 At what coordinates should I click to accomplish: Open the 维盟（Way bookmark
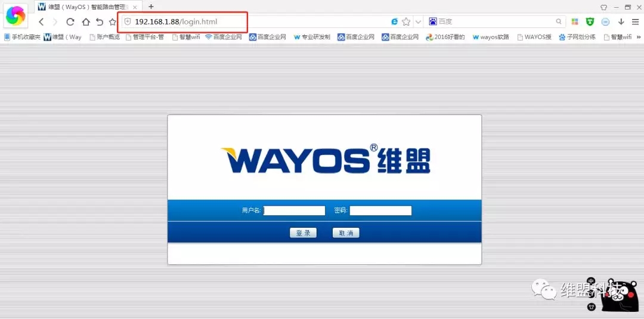[63, 37]
